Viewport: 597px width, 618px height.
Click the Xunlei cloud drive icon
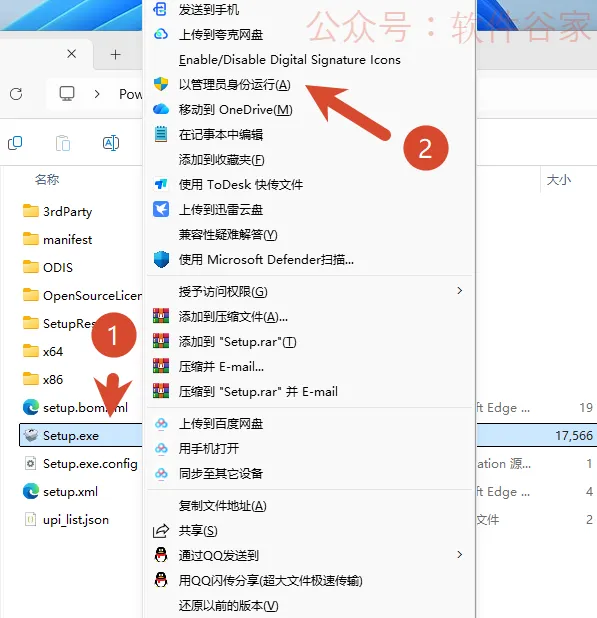tap(161, 209)
